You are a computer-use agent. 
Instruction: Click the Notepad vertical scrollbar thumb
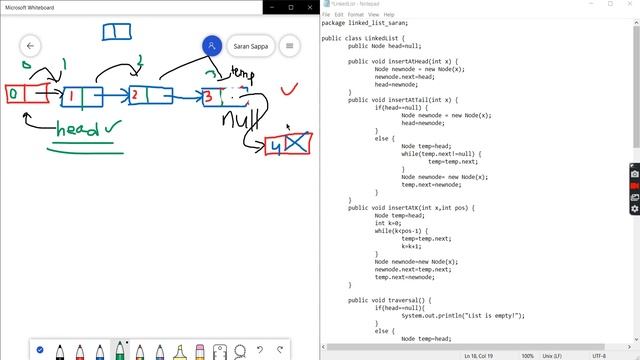(636, 86)
